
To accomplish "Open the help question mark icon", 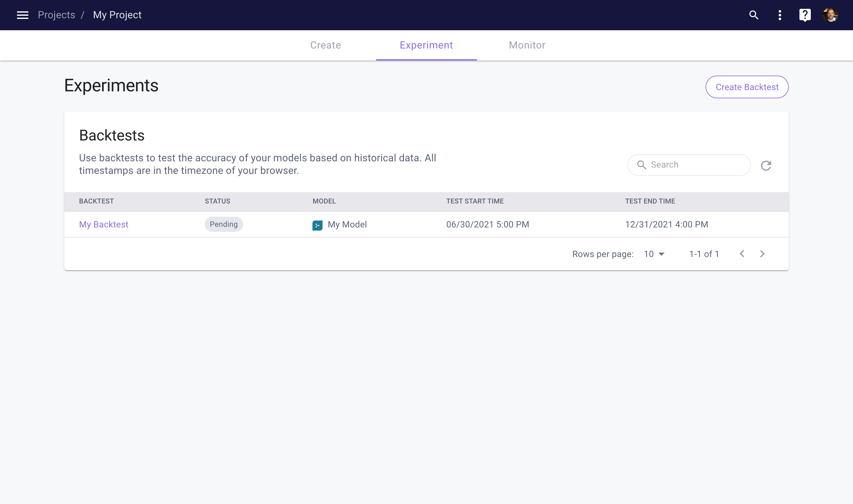I will (x=805, y=15).
